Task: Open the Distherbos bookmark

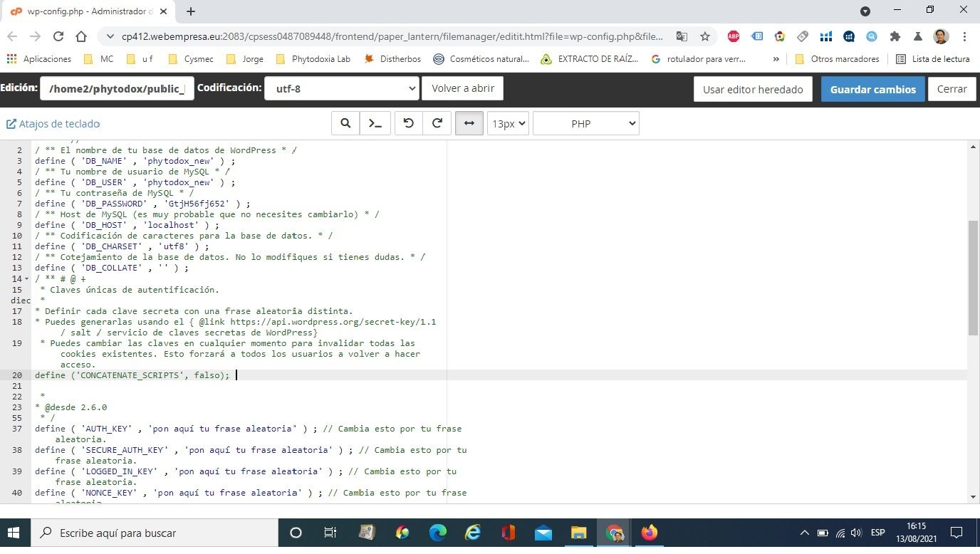Action: [x=392, y=59]
